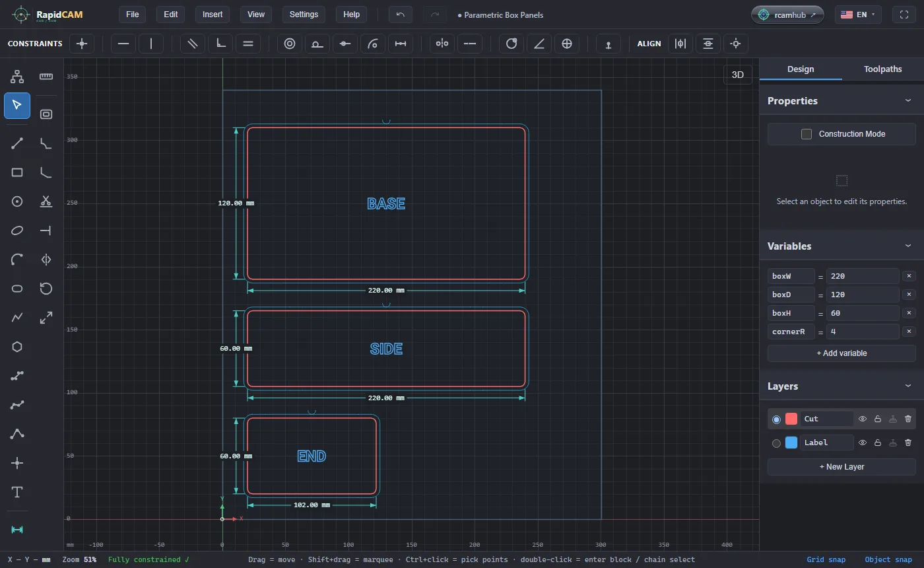Select the Arc tool
The width and height of the screenshot is (924, 568).
(17, 260)
